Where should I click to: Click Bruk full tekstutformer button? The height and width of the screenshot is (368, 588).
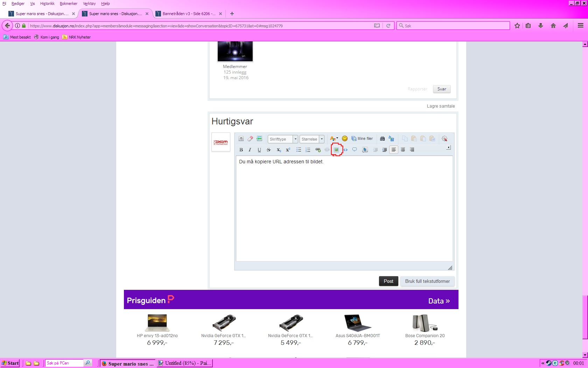427,281
